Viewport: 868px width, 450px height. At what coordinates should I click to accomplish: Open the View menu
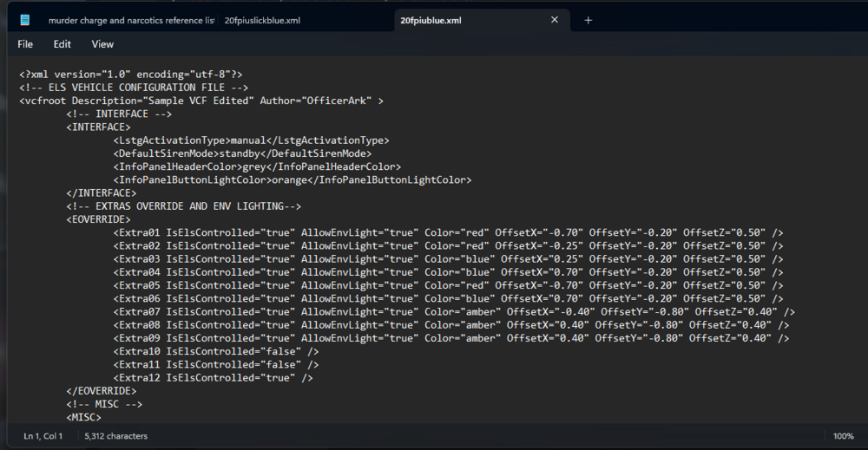click(x=102, y=44)
